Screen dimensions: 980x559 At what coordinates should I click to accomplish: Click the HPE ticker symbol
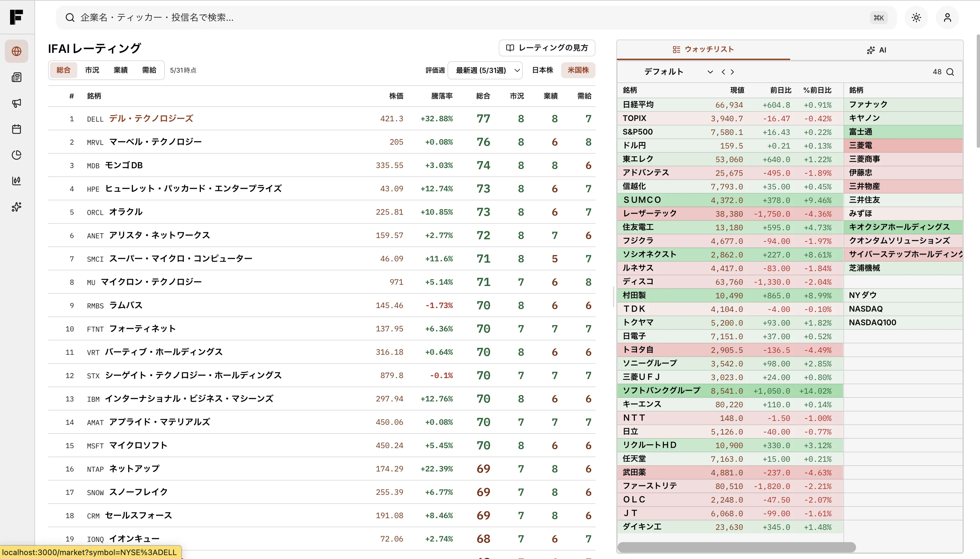click(93, 189)
